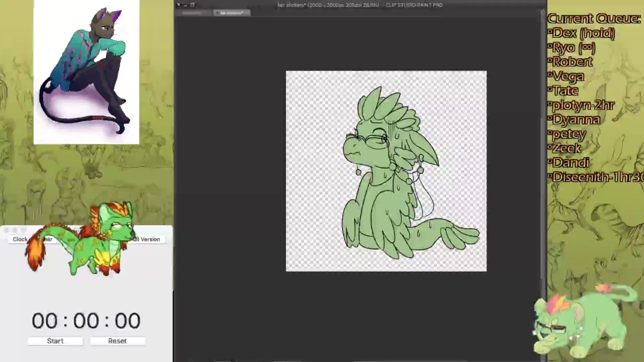This screenshot has width=644, height=362.
Task: Click the 00 : 00 : 00 timer display
Action: 86,321
